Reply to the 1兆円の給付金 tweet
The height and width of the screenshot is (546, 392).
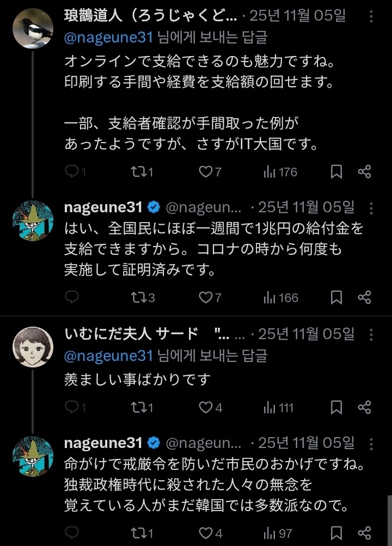point(72,297)
